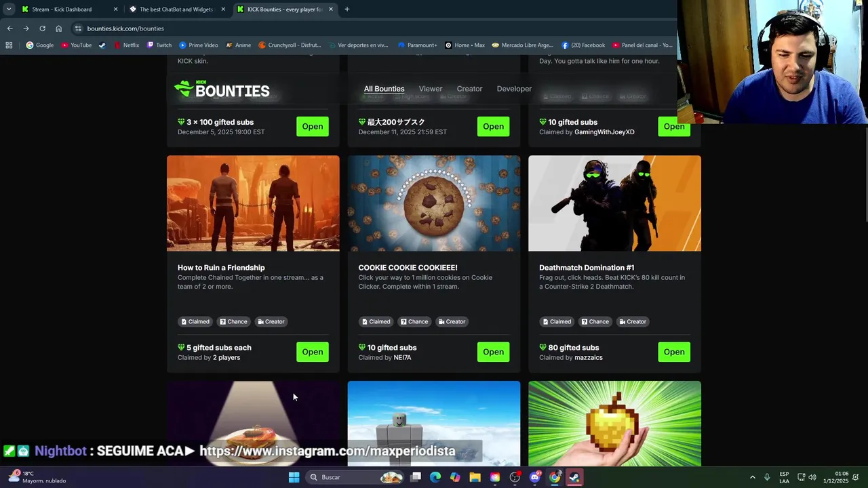Open tab search dropdown in Chrome
This screenshot has height=488, width=868.
click(9, 9)
